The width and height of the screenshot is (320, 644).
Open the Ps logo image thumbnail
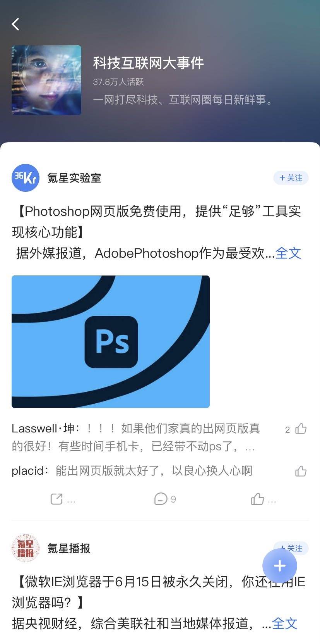pos(111,342)
